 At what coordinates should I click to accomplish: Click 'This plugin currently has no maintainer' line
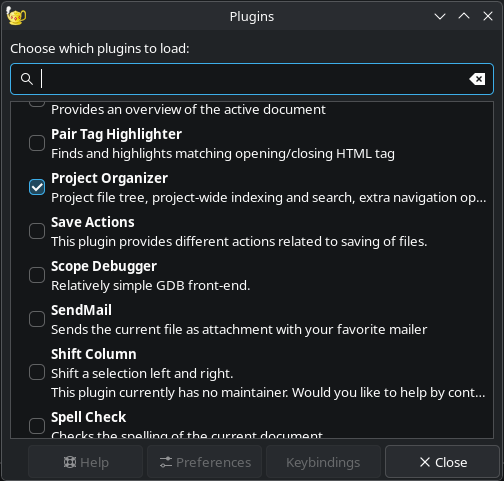tap(268, 393)
